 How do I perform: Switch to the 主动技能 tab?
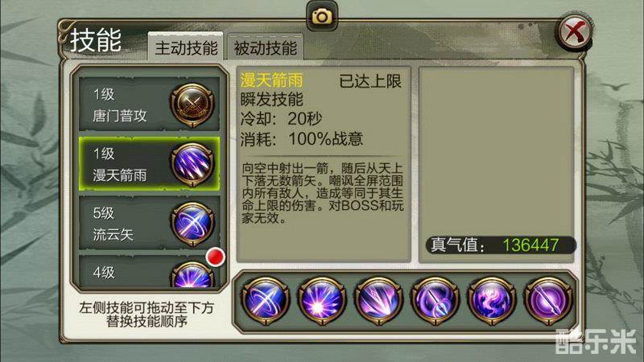click(186, 47)
